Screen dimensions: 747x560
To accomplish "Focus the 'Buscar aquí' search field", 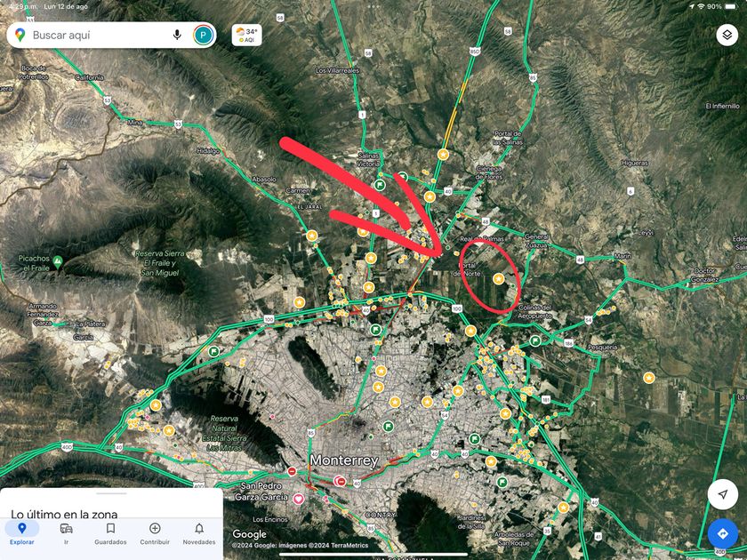I will 111,35.
